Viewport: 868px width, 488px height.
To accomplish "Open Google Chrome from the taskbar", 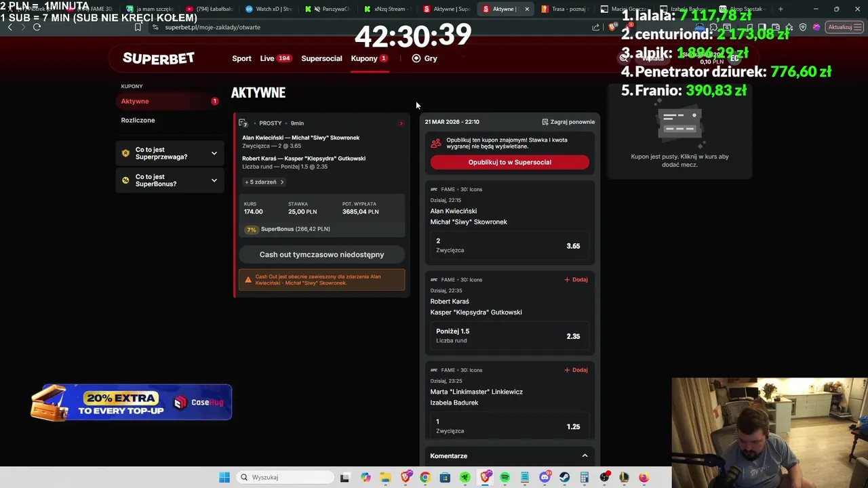I will 425,477.
